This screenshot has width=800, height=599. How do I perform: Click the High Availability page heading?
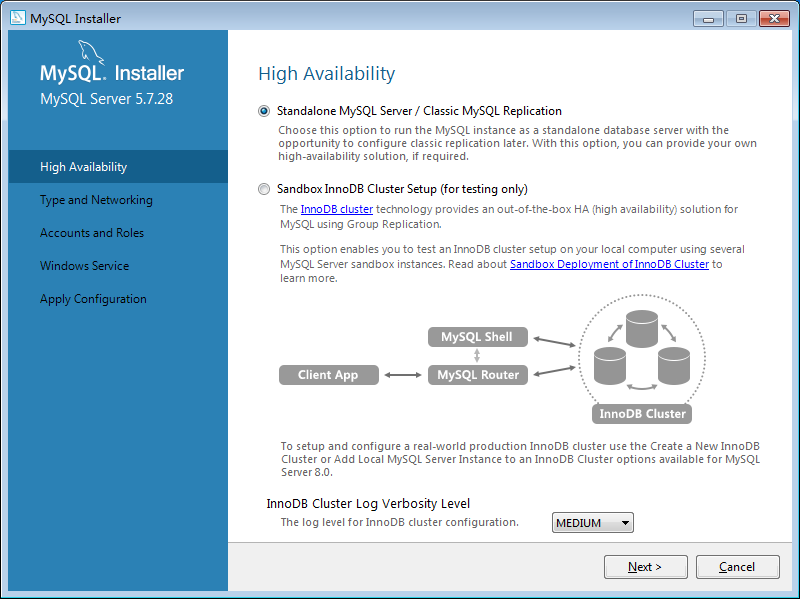[327, 74]
